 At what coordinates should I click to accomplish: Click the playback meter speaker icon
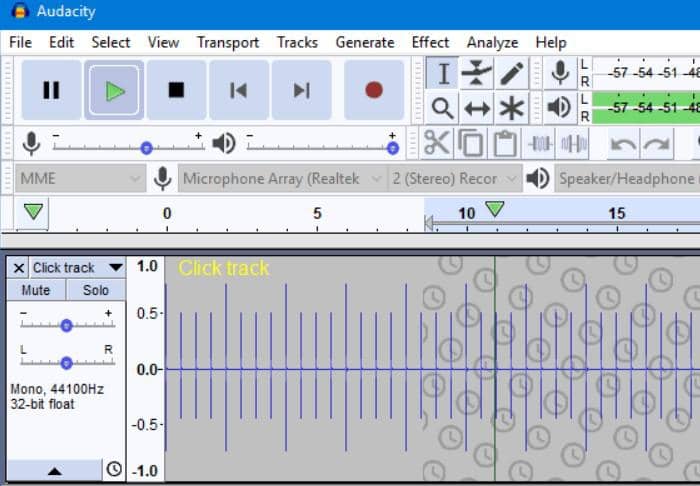(560, 108)
